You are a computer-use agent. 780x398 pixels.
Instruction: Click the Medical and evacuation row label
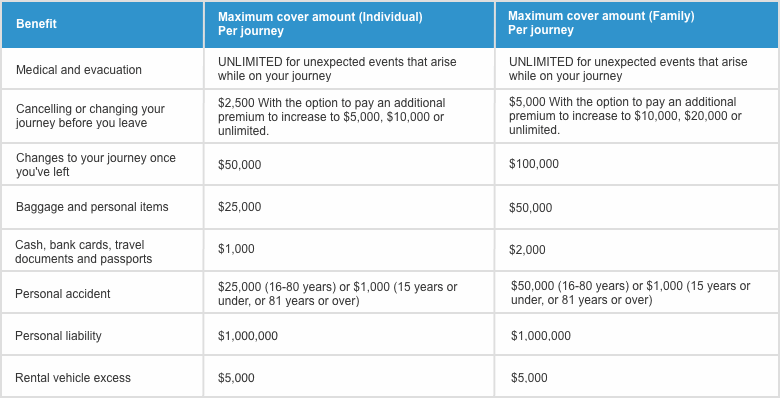pos(79,70)
